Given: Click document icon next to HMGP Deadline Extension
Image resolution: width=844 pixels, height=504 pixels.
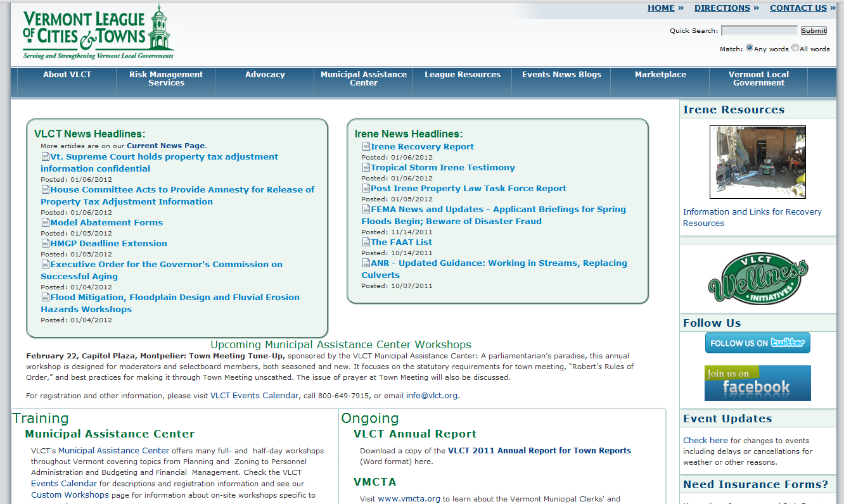Looking at the screenshot, I should tap(45, 243).
